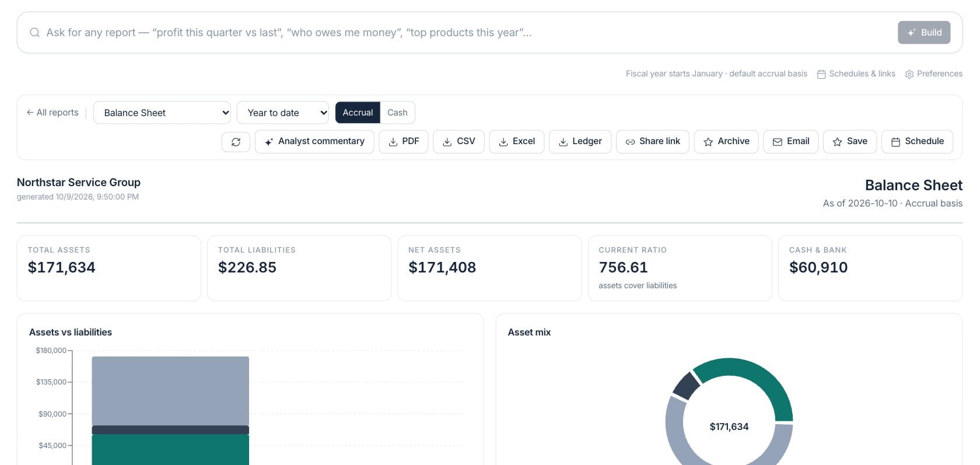The height and width of the screenshot is (465, 980).
Task: Switch to Accrual basis
Action: pos(358,113)
